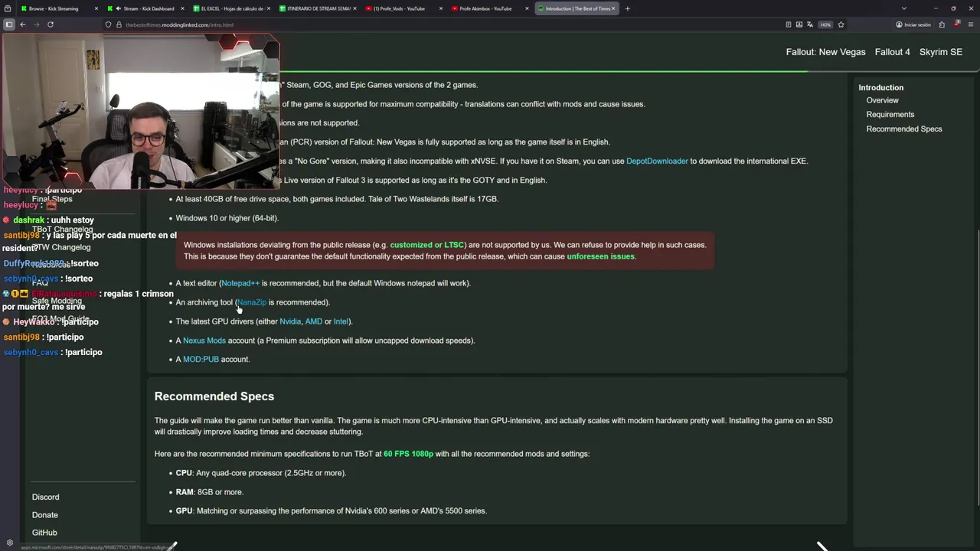
Task: Open the translate page icon
Action: 810,24
